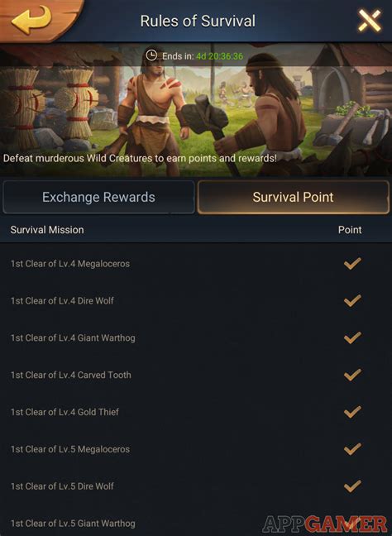Tap the Lv.5 Dire Wolf completion checkmark

click(x=352, y=486)
